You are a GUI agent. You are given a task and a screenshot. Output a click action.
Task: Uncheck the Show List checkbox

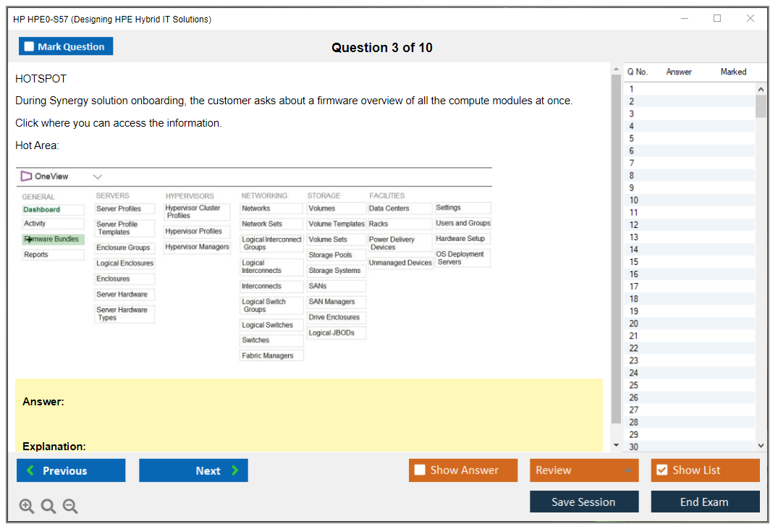661,470
